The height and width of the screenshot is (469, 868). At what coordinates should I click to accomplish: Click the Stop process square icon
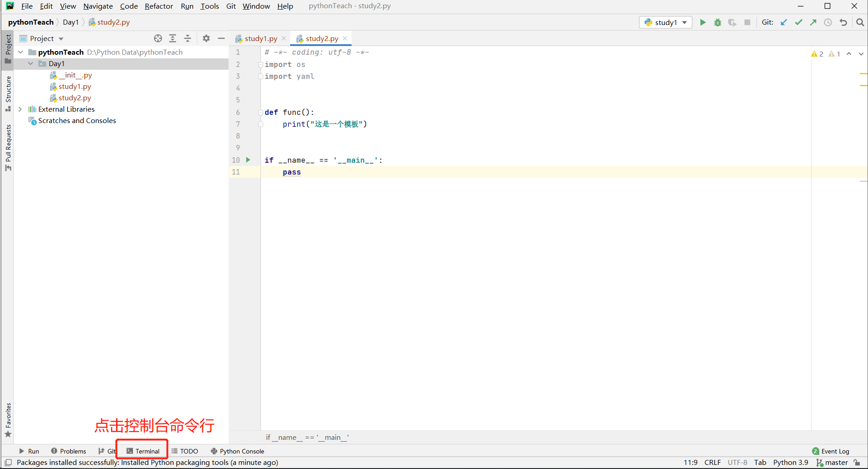click(747, 22)
